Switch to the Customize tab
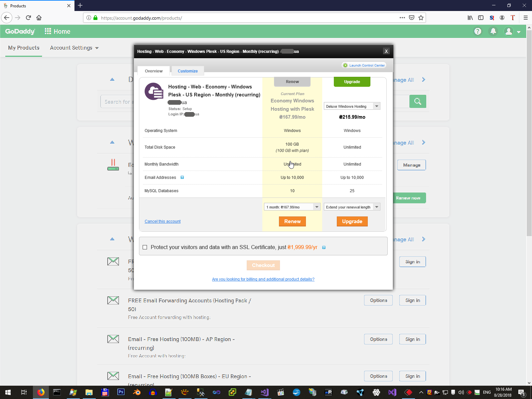The image size is (532, 399). (188, 71)
